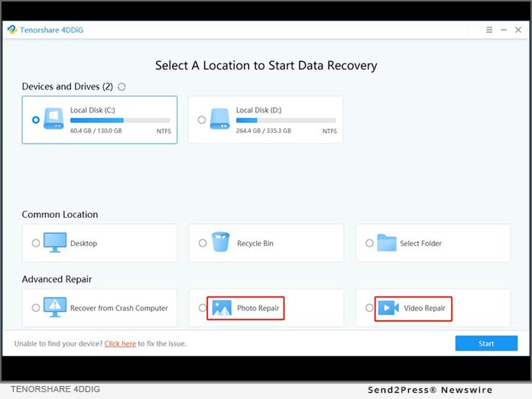Click the Select Folder icon
Image resolution: width=532 pixels, height=399 pixels.
[388, 243]
